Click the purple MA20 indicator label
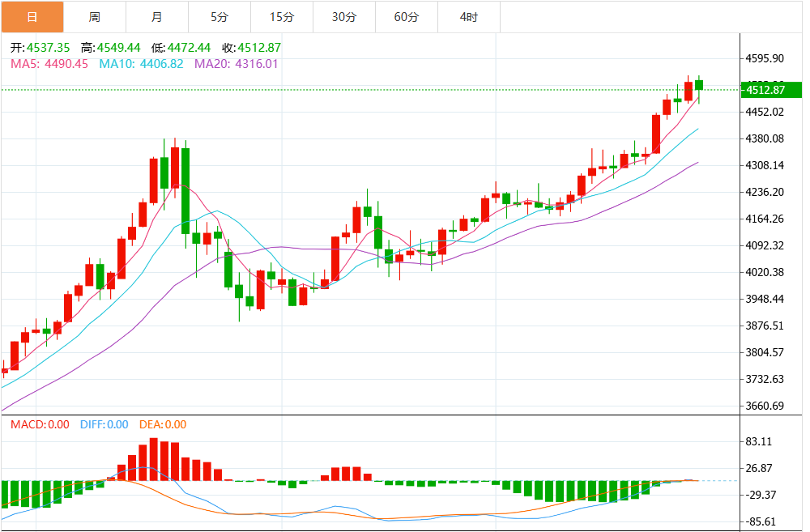Screen dimensions: 810x532 (236, 63)
